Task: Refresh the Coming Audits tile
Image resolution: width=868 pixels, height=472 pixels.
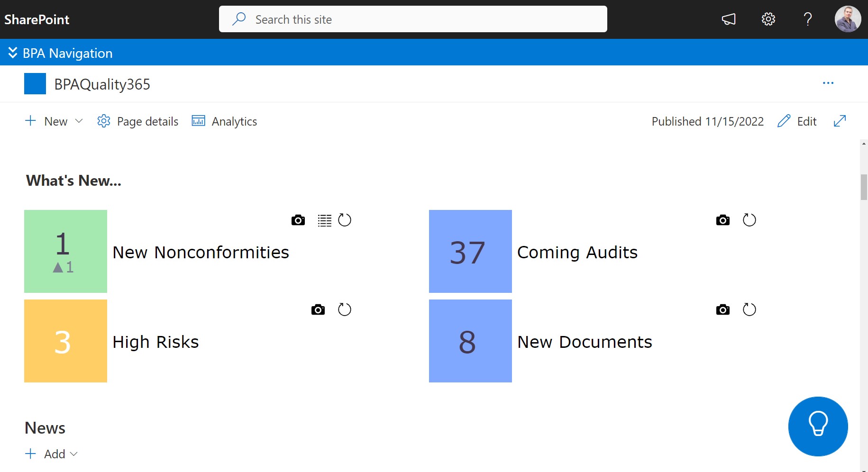Action: 749,220
